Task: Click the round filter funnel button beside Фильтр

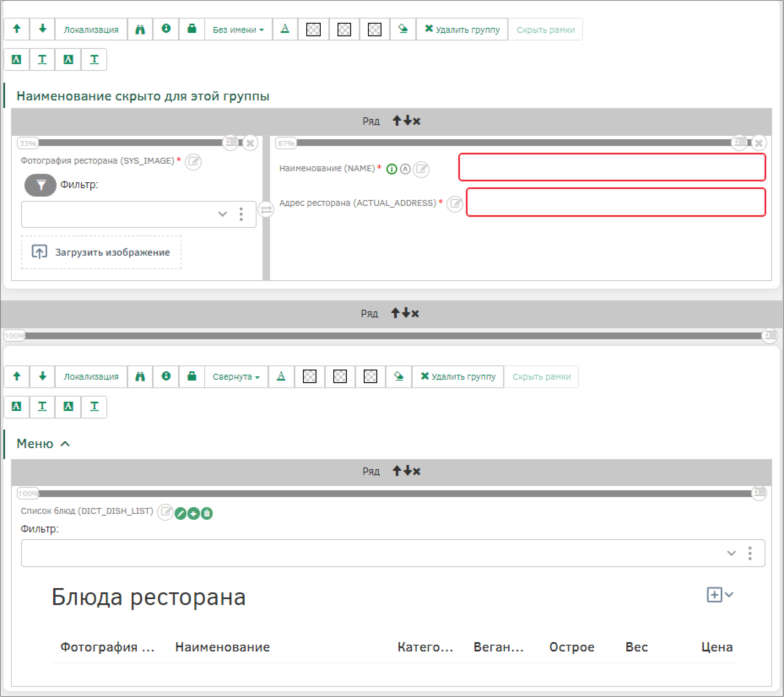Action: tap(40, 185)
